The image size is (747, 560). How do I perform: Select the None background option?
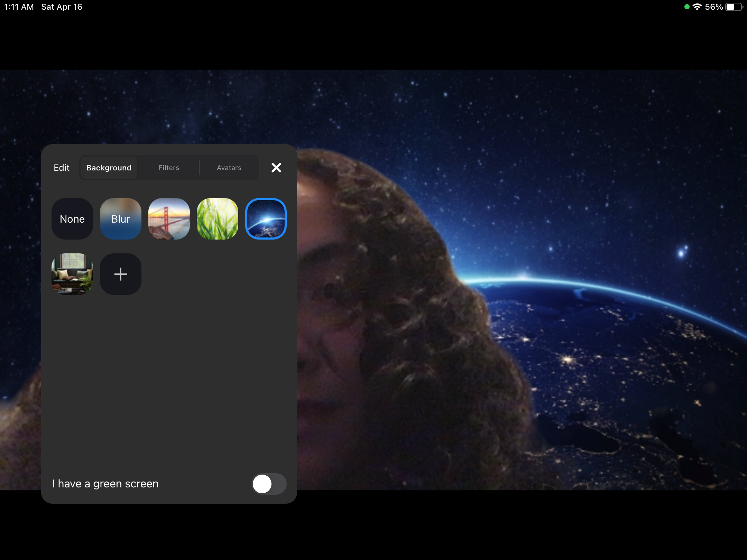72,219
